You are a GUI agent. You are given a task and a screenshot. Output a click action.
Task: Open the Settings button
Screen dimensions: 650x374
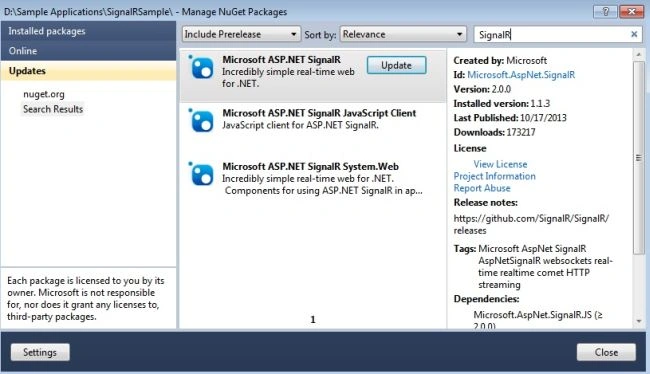pos(40,352)
